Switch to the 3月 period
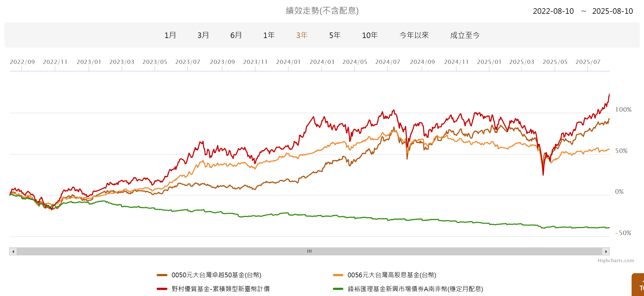644x296 pixels. pyautogui.click(x=203, y=35)
